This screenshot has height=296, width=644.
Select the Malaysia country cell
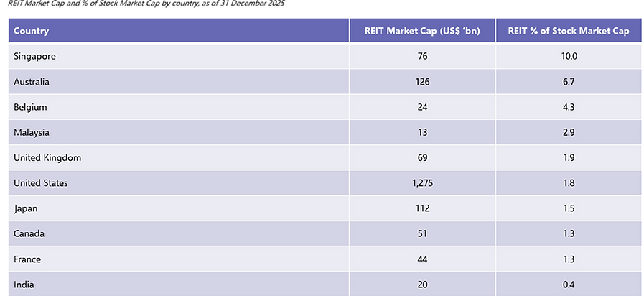tap(179, 132)
